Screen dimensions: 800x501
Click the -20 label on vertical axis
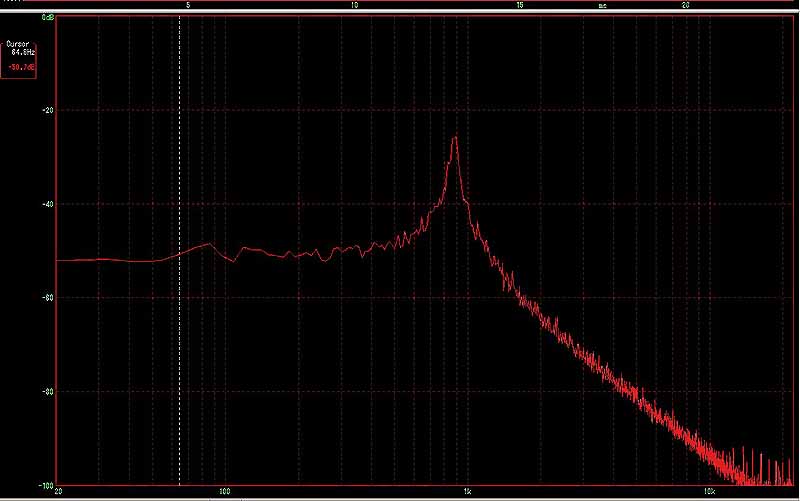coord(46,110)
